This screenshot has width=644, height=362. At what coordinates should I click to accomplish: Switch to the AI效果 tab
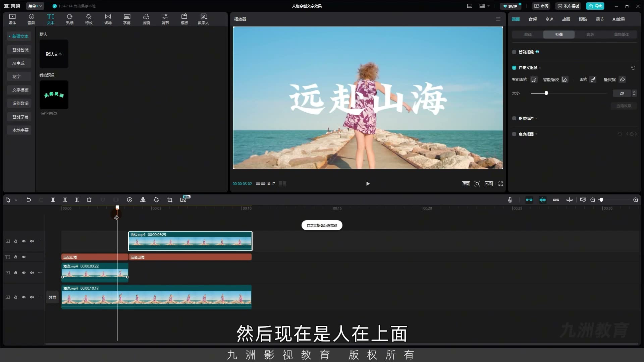click(619, 19)
